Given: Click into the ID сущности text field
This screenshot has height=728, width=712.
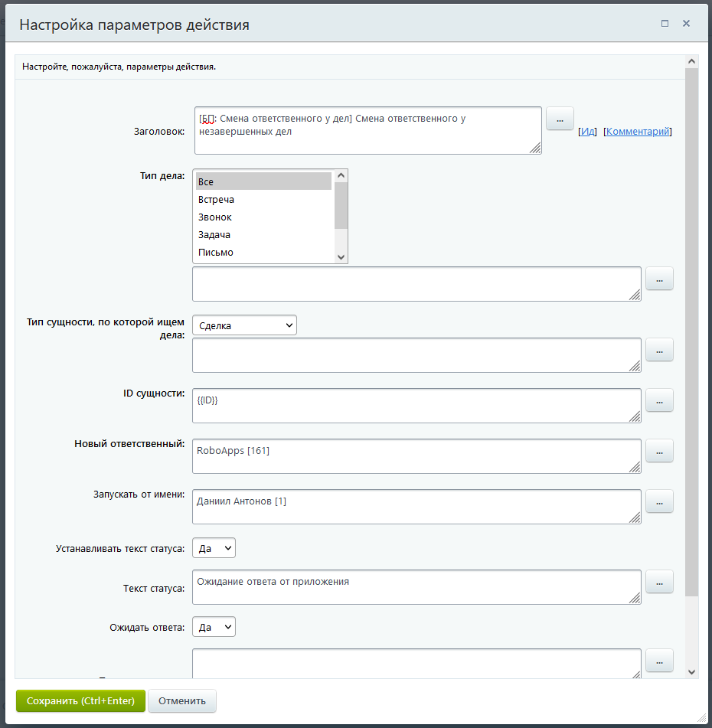Looking at the screenshot, I should tap(416, 406).
